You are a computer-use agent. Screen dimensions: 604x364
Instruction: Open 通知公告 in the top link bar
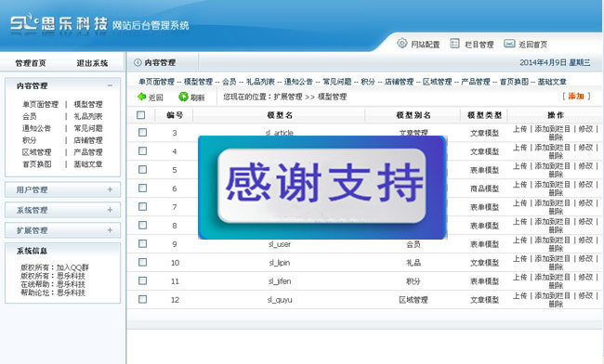298,82
